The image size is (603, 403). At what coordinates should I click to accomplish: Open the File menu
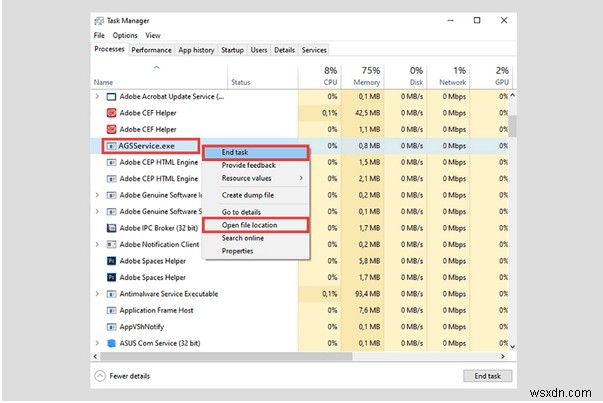[x=99, y=35]
